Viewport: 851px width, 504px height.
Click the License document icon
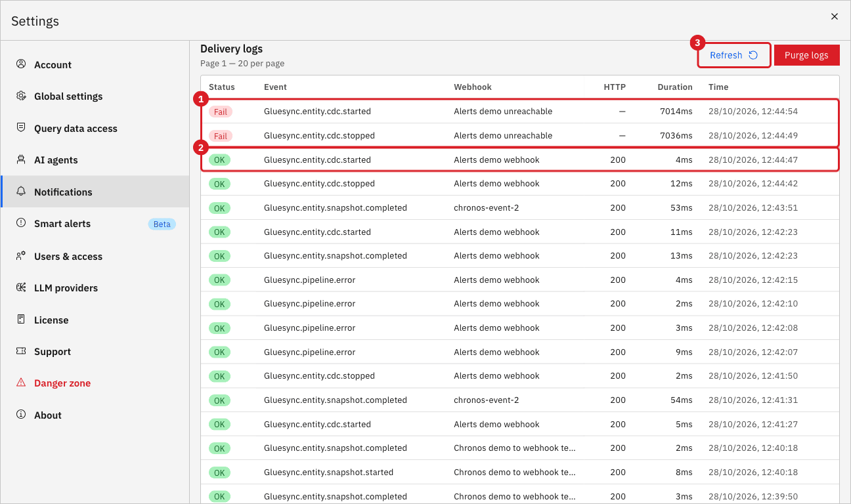[x=21, y=320]
